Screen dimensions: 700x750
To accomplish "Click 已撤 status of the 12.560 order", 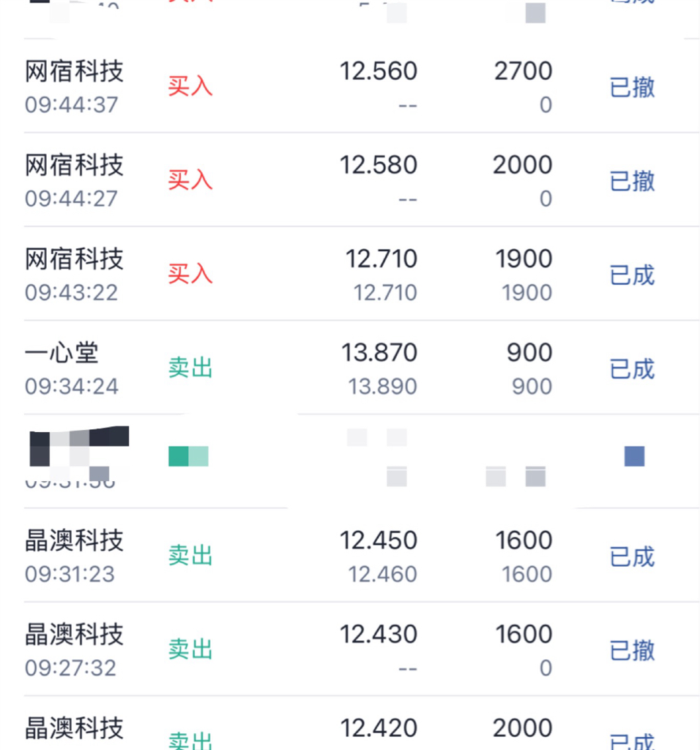I will (x=632, y=88).
